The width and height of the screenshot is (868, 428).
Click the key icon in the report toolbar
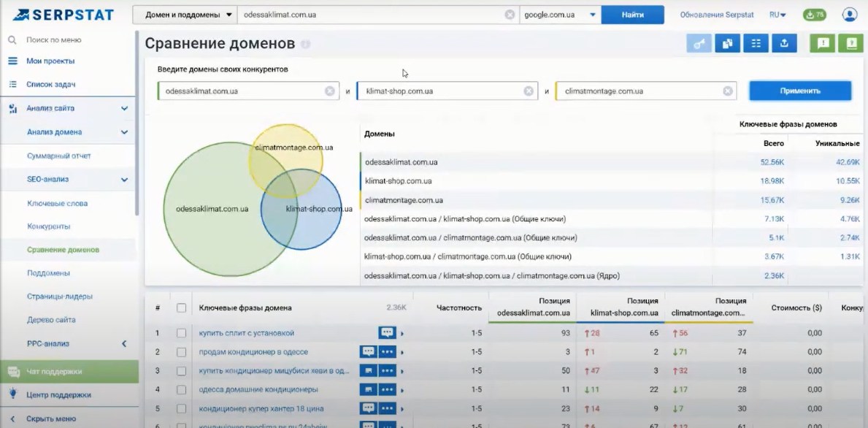tap(699, 44)
